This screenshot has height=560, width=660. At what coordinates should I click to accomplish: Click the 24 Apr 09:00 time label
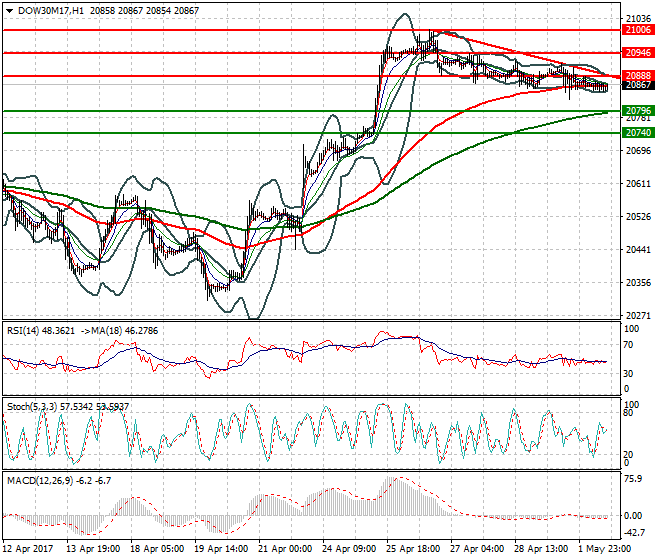tap(349, 549)
